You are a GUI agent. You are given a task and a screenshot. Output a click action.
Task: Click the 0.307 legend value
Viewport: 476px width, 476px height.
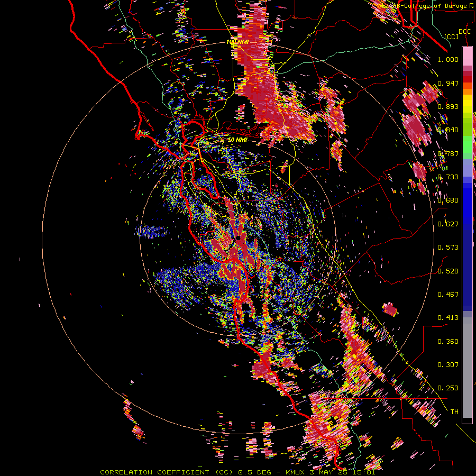click(448, 365)
